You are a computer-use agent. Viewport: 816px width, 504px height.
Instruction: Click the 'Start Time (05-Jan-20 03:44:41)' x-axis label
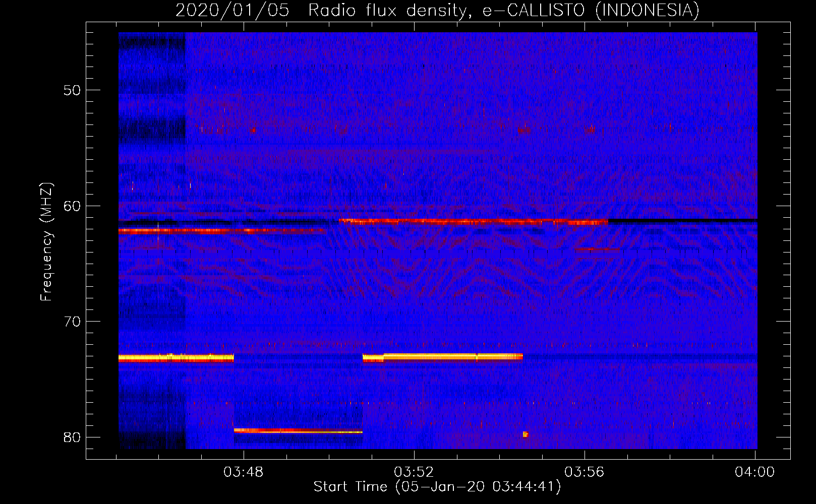point(437,487)
